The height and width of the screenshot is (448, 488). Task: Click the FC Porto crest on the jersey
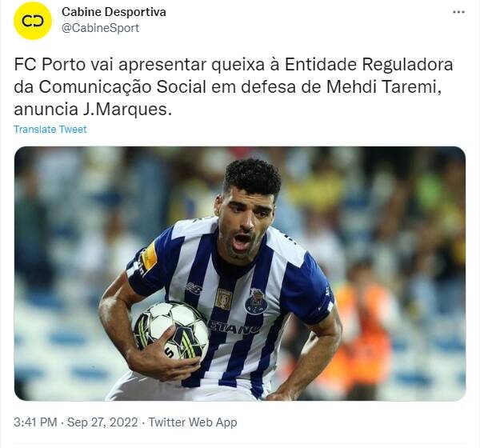click(256, 301)
